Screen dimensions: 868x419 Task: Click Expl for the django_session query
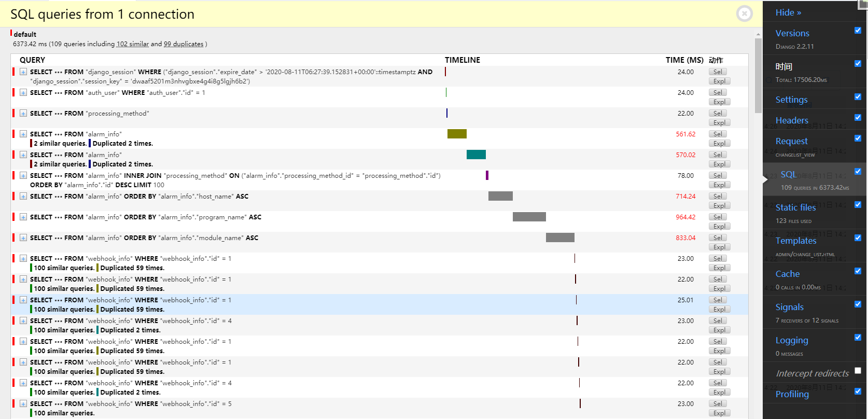[719, 81]
